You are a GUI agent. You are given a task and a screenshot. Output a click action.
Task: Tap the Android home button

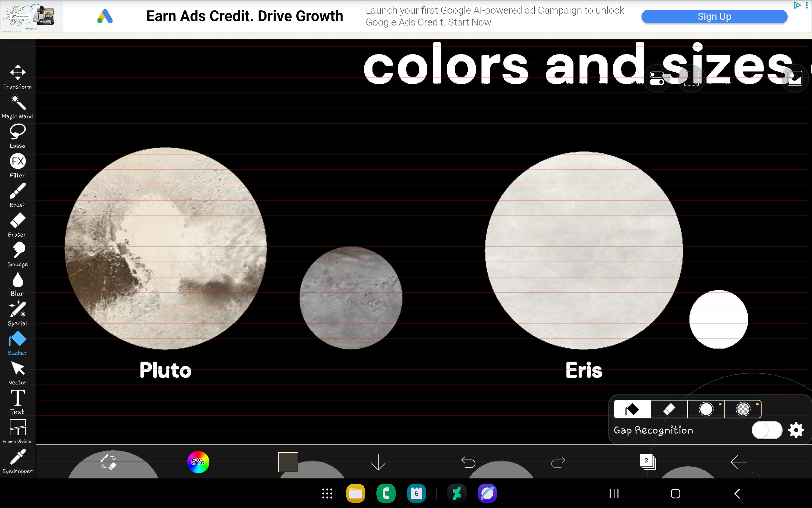pos(675,494)
